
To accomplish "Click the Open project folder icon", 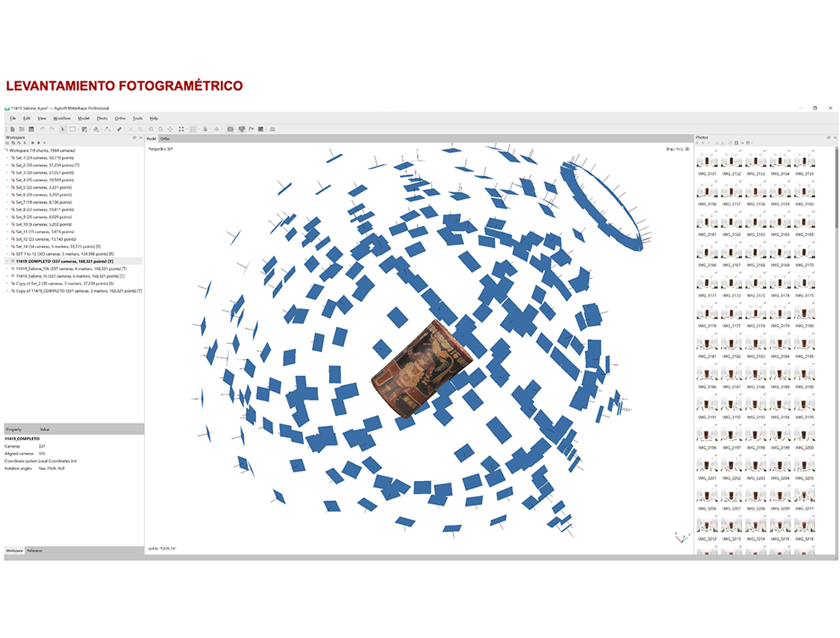I will pos(22,129).
